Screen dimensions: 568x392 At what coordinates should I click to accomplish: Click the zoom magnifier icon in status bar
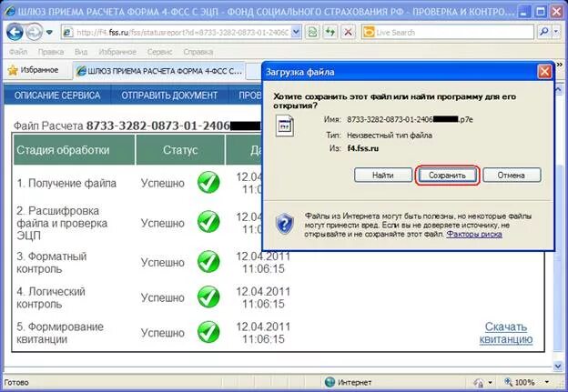pyautogui.click(x=508, y=382)
